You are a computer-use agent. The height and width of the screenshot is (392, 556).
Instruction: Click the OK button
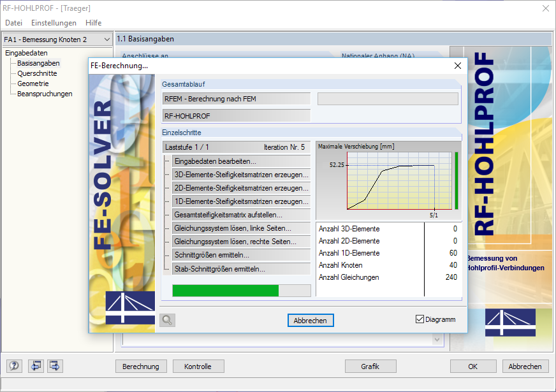point(473,366)
